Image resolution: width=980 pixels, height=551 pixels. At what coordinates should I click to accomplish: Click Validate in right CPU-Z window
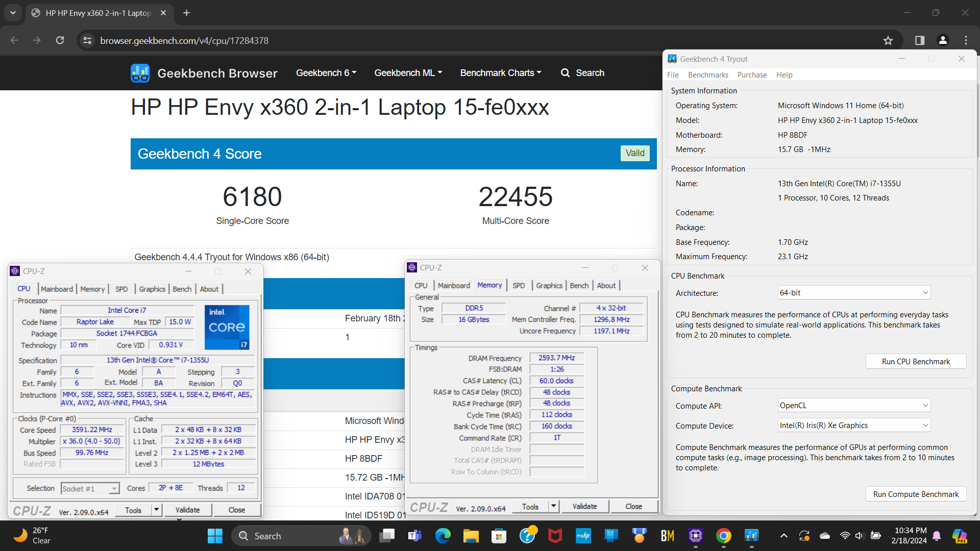click(x=584, y=507)
